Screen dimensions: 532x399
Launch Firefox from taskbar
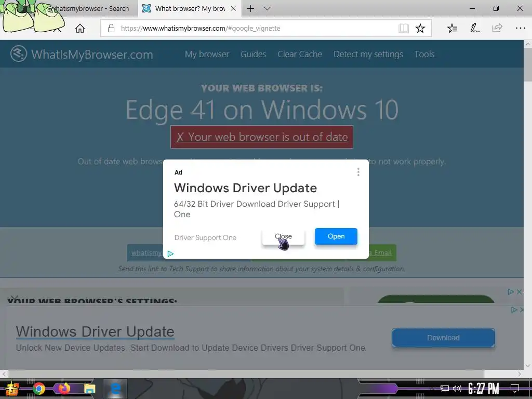pyautogui.click(x=64, y=389)
